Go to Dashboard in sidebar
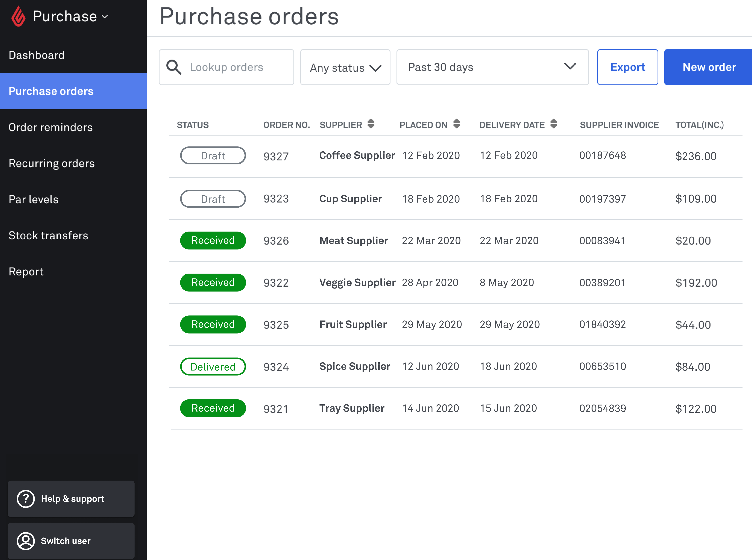Image resolution: width=752 pixels, height=560 pixels. point(37,55)
